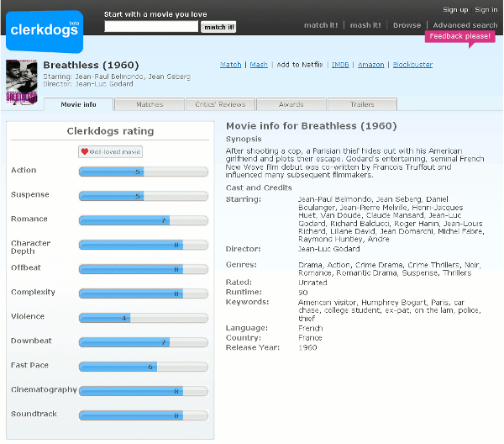
Task: Click the heart Well-loved movie badge
Action: point(110,152)
